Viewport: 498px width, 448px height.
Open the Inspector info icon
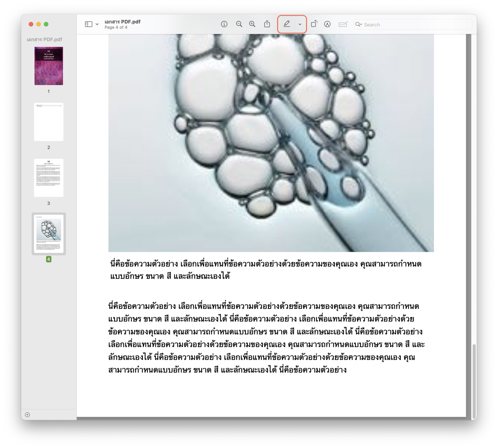coord(224,24)
